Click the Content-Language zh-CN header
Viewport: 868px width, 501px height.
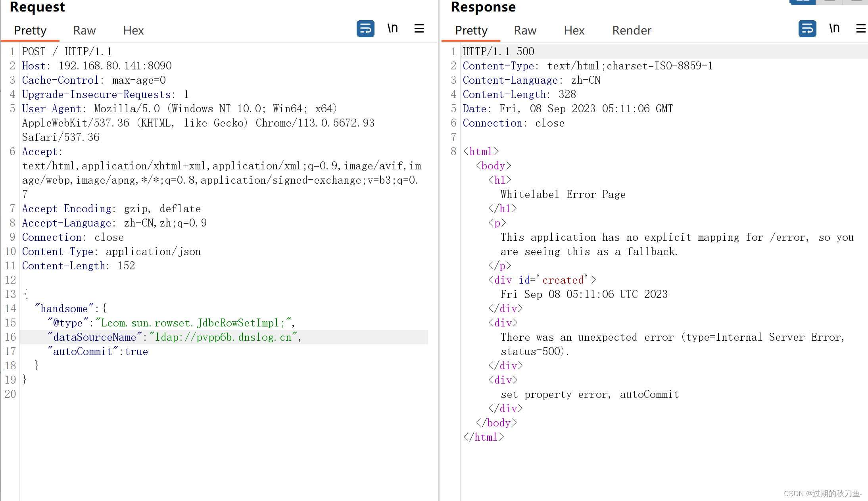(532, 80)
